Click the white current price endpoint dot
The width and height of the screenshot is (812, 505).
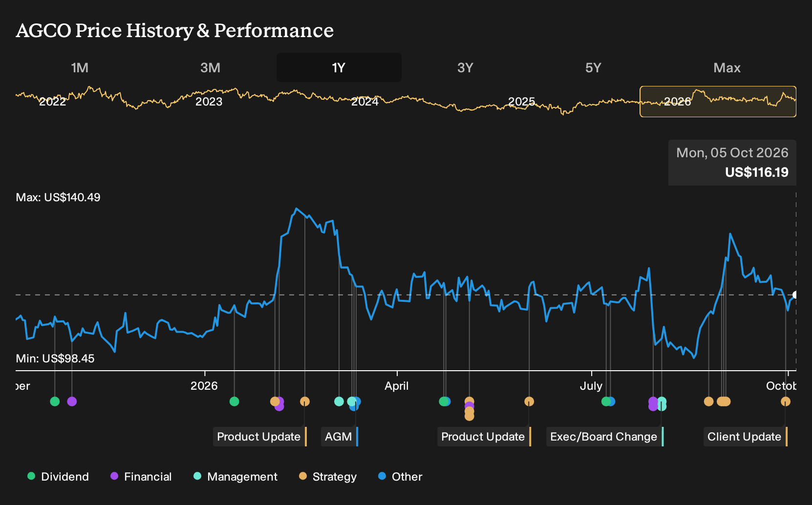coord(795,295)
